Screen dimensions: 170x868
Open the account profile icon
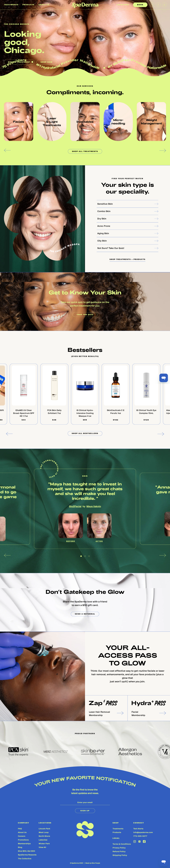(158, 5)
